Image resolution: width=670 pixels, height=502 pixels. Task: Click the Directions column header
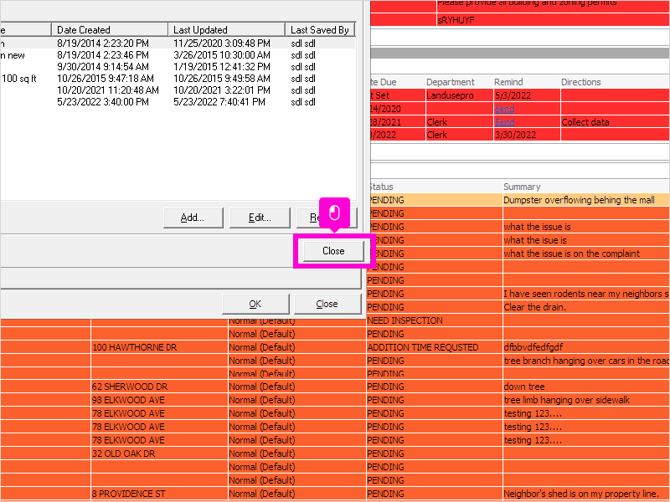point(581,82)
